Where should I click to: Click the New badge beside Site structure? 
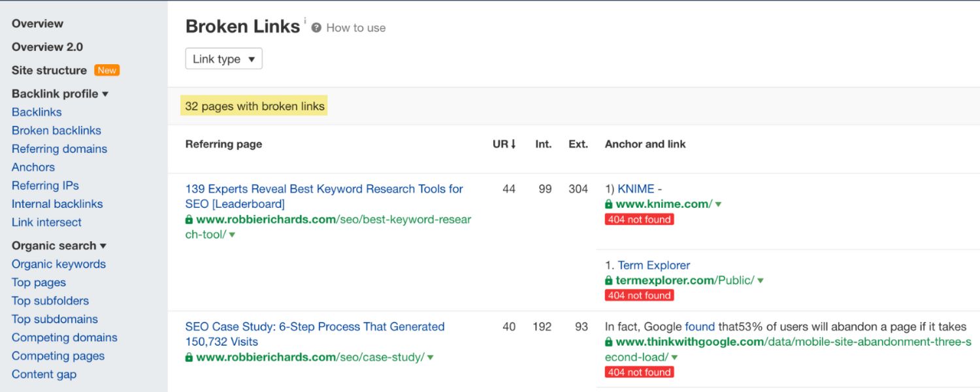click(106, 70)
